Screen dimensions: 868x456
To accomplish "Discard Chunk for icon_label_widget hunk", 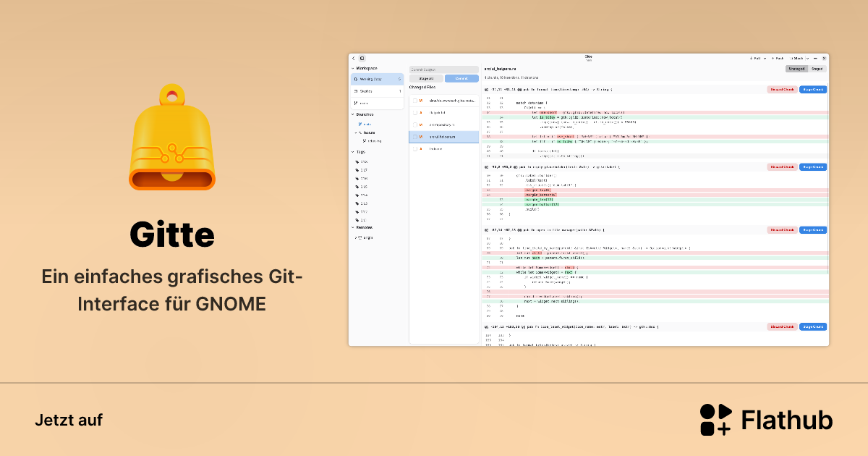I will click(782, 327).
